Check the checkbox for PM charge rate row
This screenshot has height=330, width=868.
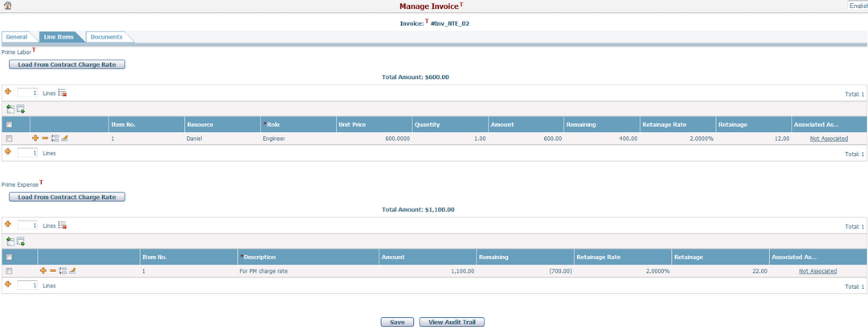pos(9,271)
